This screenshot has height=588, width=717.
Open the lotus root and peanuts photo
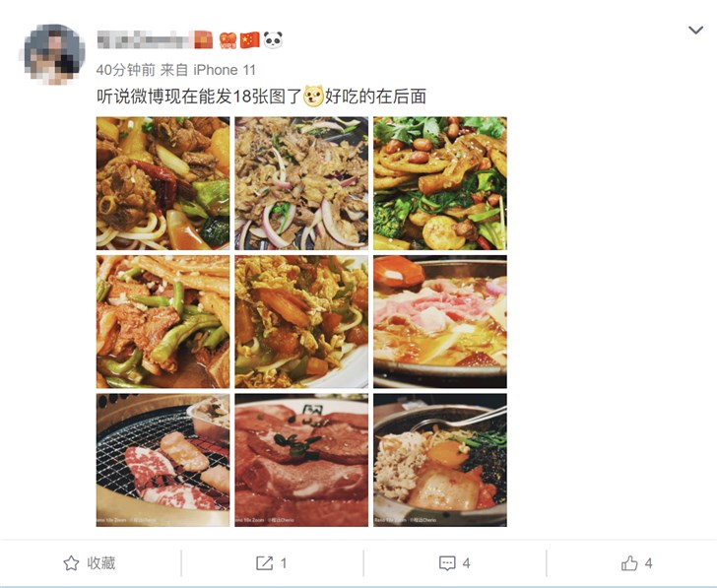coord(440,183)
